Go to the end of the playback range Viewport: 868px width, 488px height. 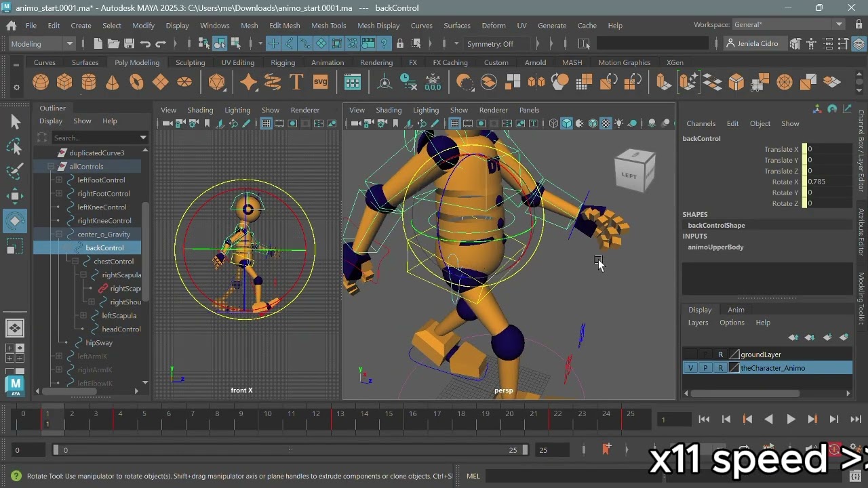point(856,420)
